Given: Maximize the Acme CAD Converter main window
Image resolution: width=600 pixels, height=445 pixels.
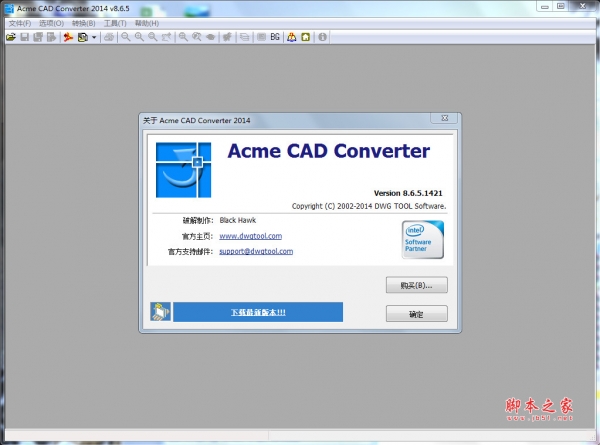Looking at the screenshot, I should (561, 6).
